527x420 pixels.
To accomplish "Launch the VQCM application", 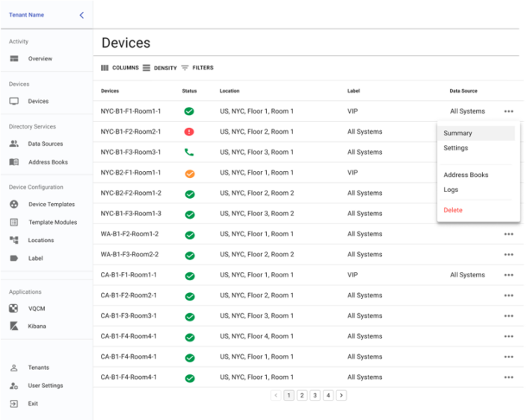I will (x=37, y=308).
